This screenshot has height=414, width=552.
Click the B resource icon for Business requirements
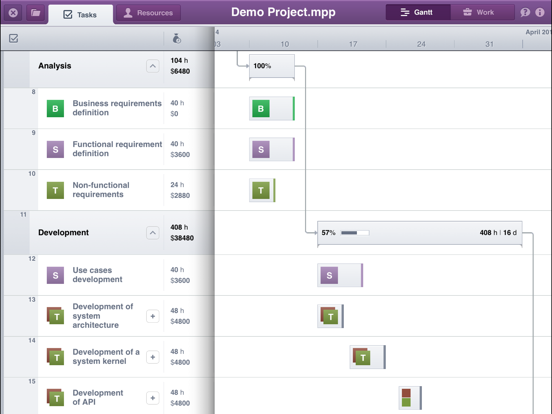55,108
